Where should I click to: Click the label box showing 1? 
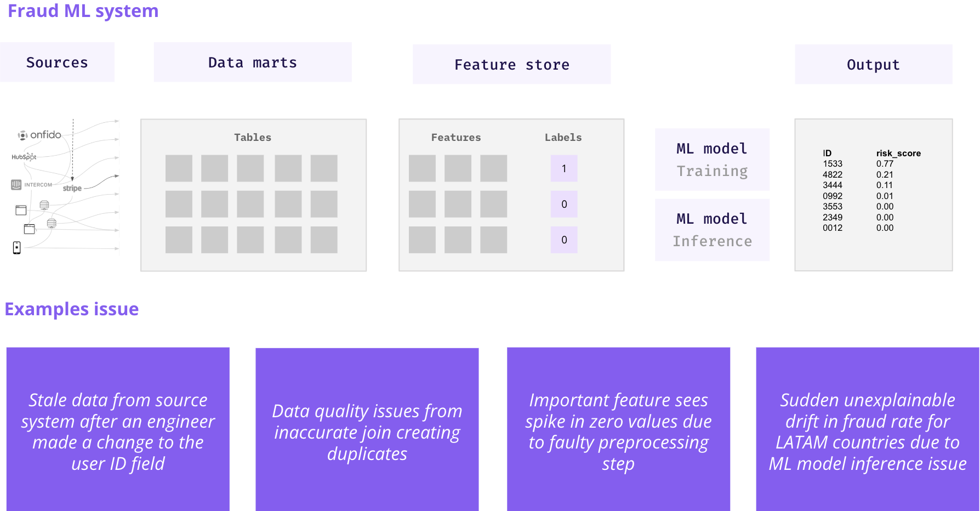click(x=564, y=168)
